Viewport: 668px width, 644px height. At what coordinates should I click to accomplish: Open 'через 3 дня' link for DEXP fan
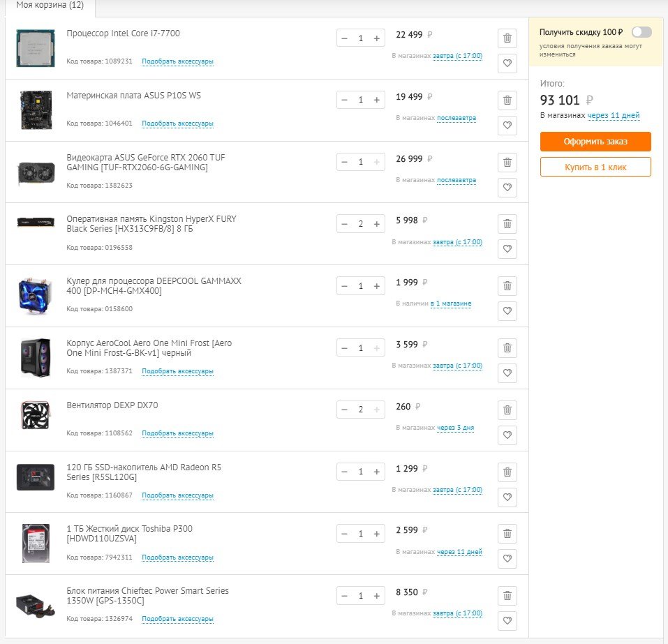(x=455, y=428)
